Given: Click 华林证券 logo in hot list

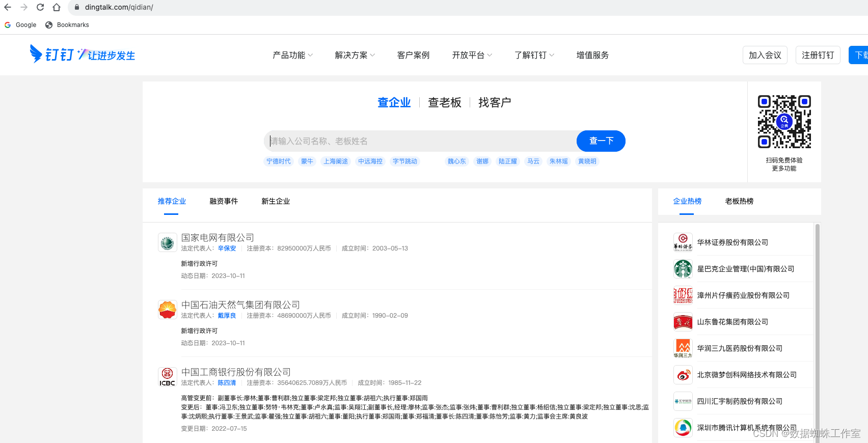Looking at the screenshot, I should [x=683, y=242].
